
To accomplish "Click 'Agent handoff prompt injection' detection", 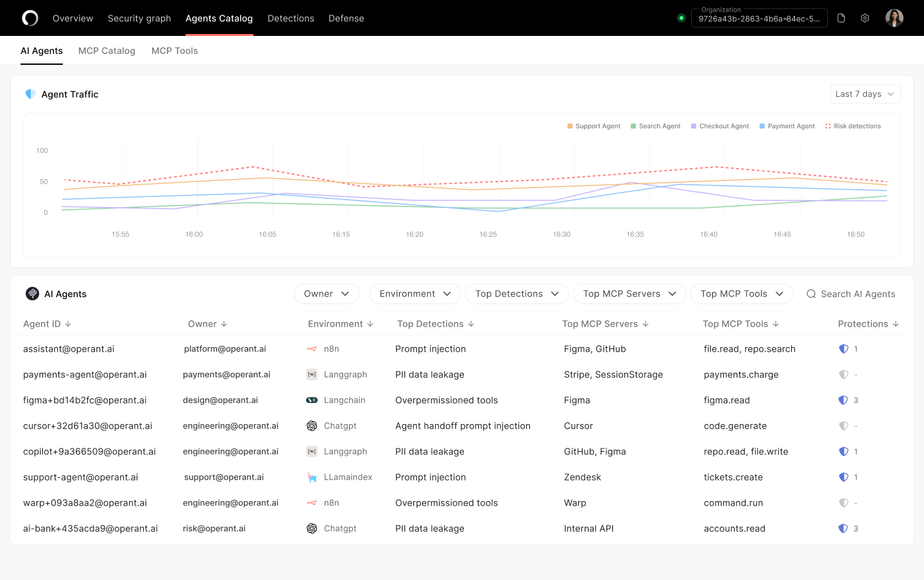I will [x=463, y=426].
